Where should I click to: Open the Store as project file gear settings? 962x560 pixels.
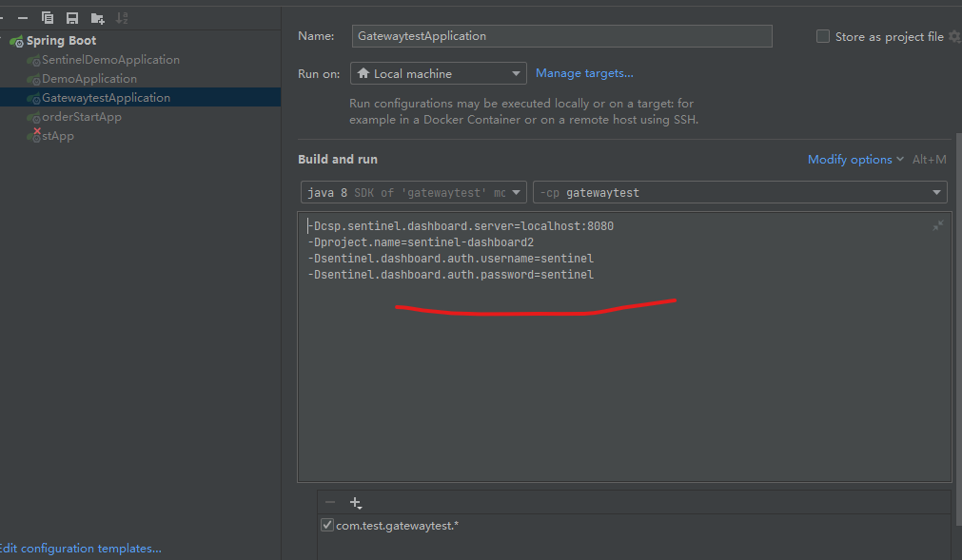(x=955, y=36)
